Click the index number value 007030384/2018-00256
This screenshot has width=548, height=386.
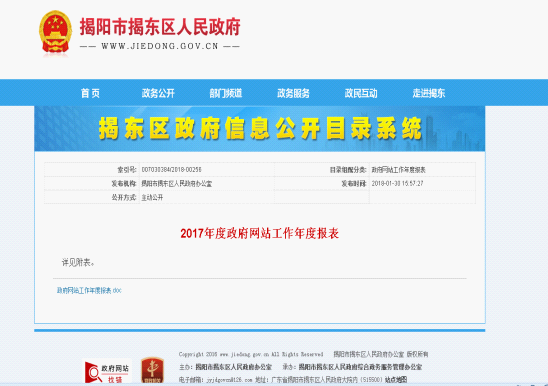(171, 170)
